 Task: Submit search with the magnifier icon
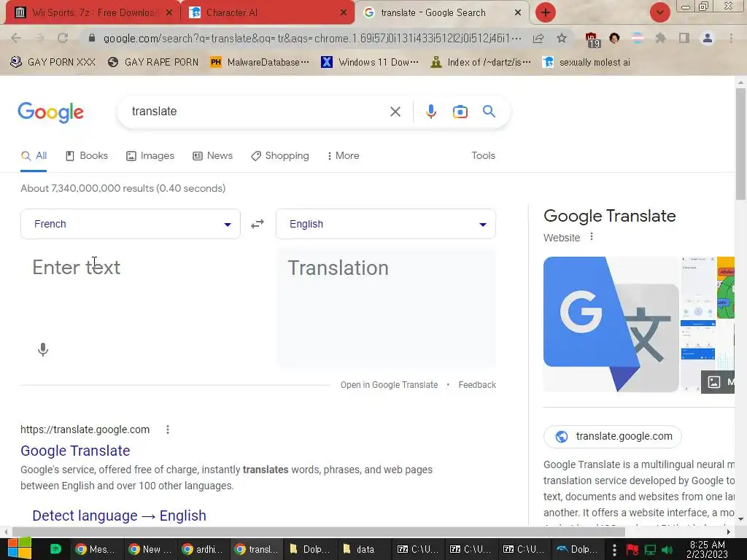tap(489, 112)
